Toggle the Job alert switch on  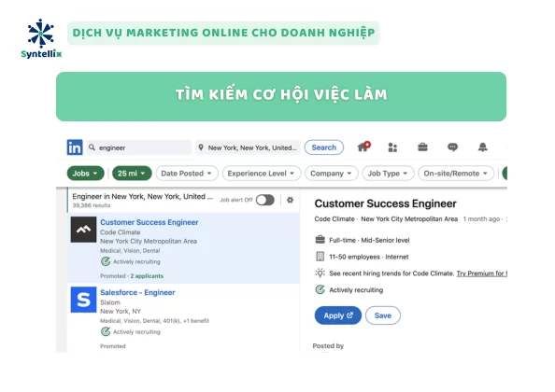click(265, 200)
